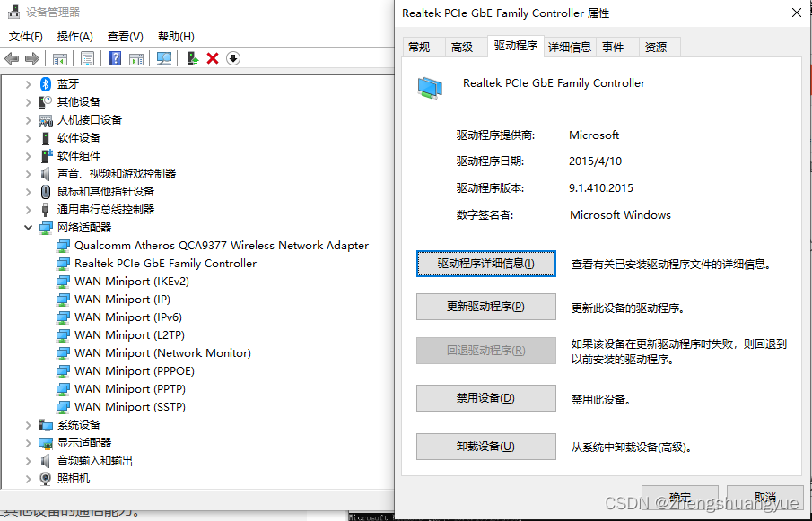Click the red X uninstall device icon

pos(213,58)
